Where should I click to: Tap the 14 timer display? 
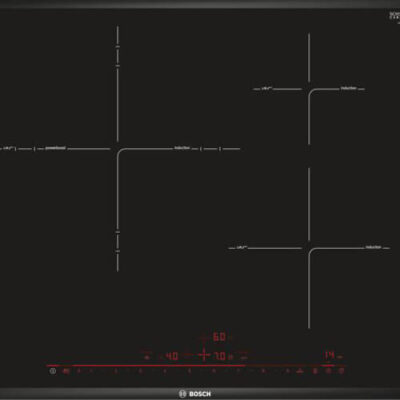click(x=330, y=355)
